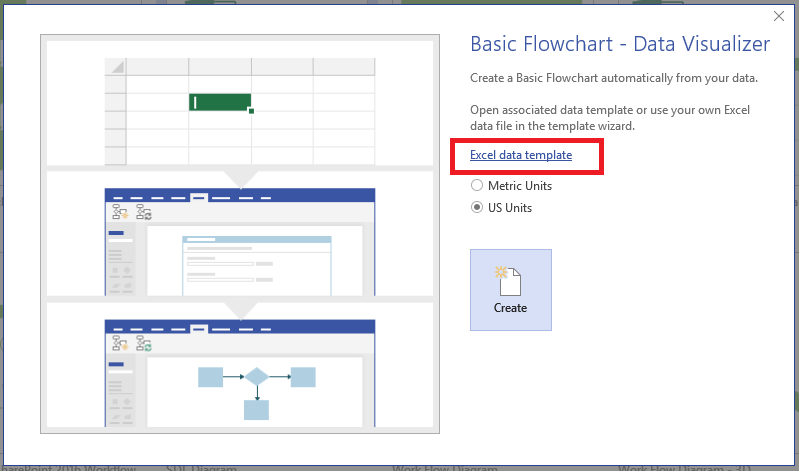This screenshot has width=799, height=471.
Task: Click the Create button
Action: [x=511, y=290]
